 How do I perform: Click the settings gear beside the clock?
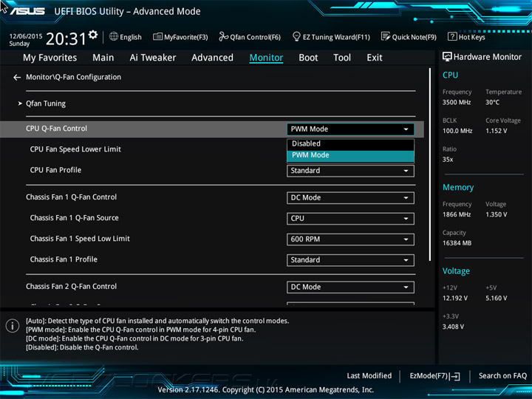93,34
